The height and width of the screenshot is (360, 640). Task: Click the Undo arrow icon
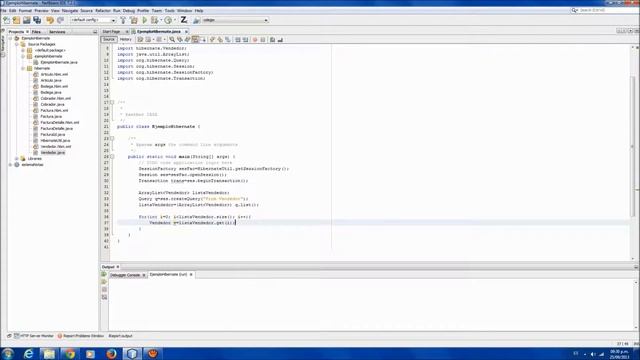pos(50,20)
